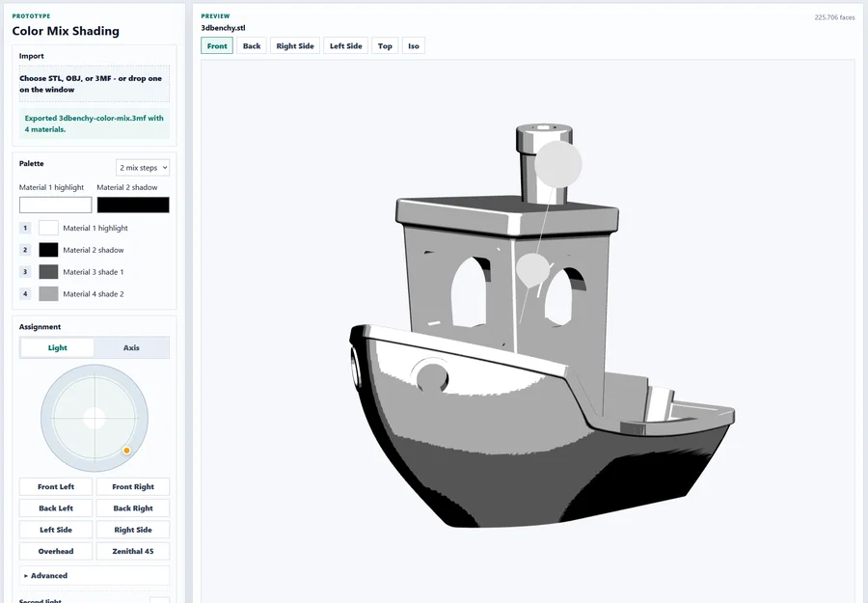Screen dimensions: 868x603
Task: Set light preset to Front Left
Action: [56, 486]
